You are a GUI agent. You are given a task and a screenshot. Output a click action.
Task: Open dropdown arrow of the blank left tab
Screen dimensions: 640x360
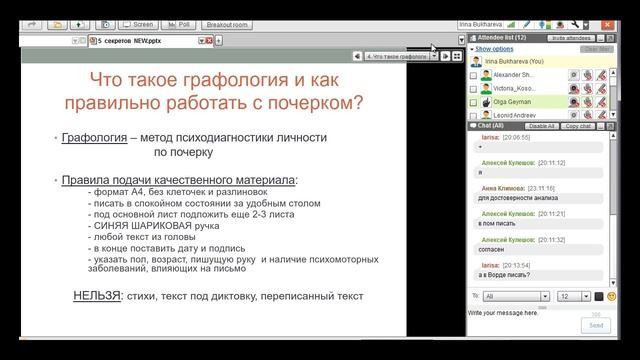click(x=75, y=41)
